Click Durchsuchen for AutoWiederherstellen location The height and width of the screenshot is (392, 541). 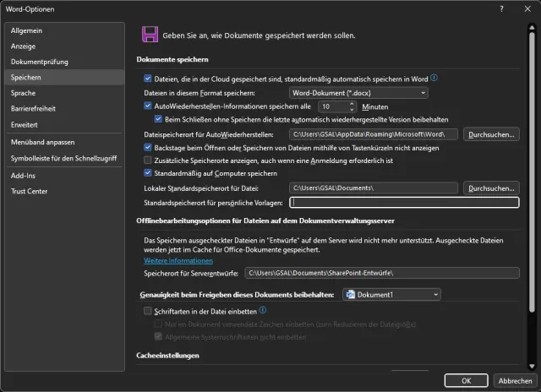point(492,133)
